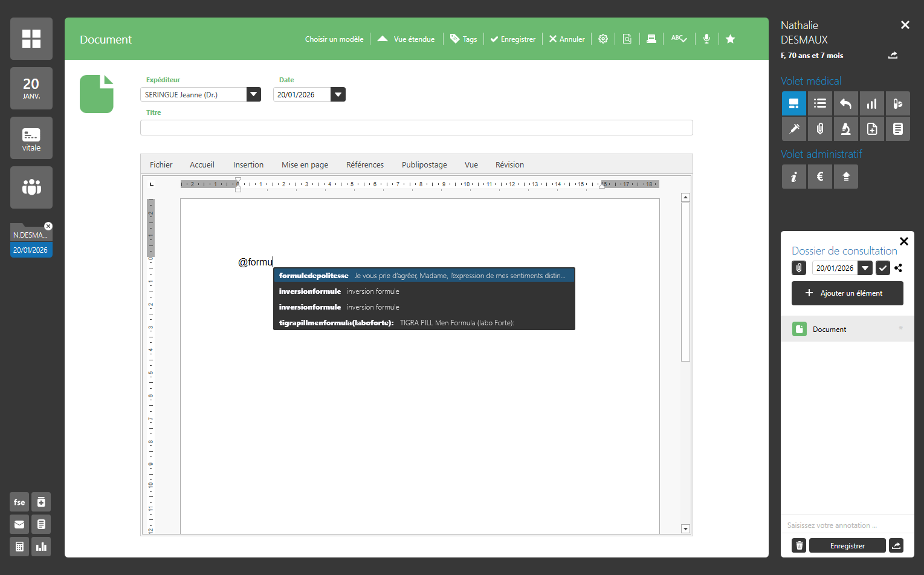Click the checkmark next to consultation date
This screenshot has height=575, width=924.
883,268
